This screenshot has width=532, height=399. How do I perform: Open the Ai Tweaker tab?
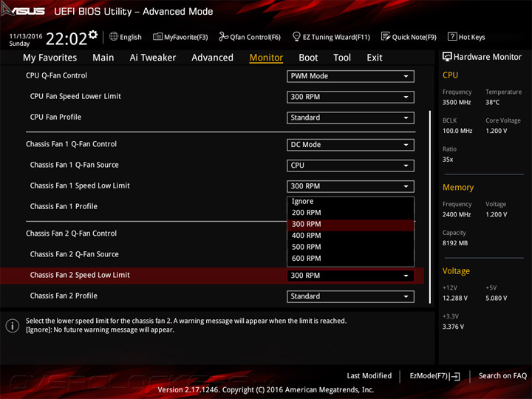coord(153,58)
